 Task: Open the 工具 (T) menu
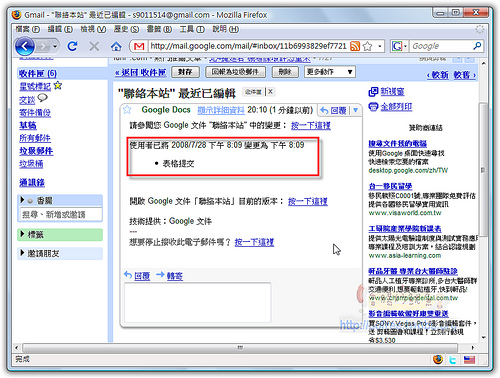(x=192, y=29)
